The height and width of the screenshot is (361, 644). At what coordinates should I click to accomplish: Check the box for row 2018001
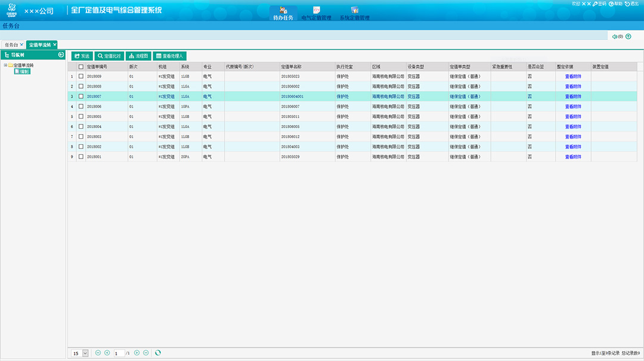[x=81, y=157]
